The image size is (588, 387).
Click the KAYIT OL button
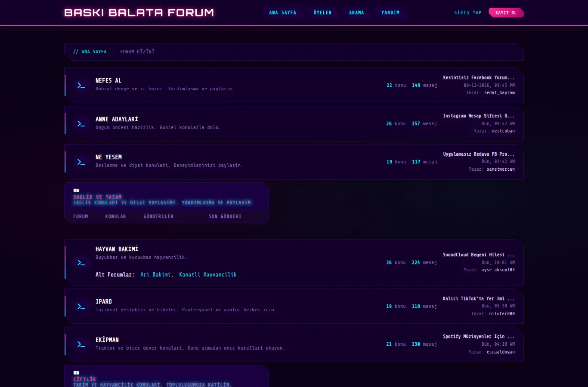(506, 13)
